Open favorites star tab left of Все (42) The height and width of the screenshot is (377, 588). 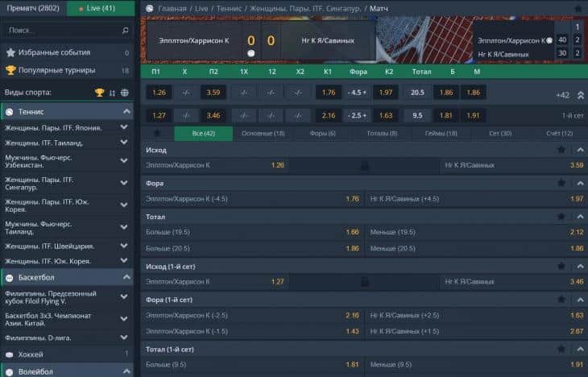[x=157, y=134]
